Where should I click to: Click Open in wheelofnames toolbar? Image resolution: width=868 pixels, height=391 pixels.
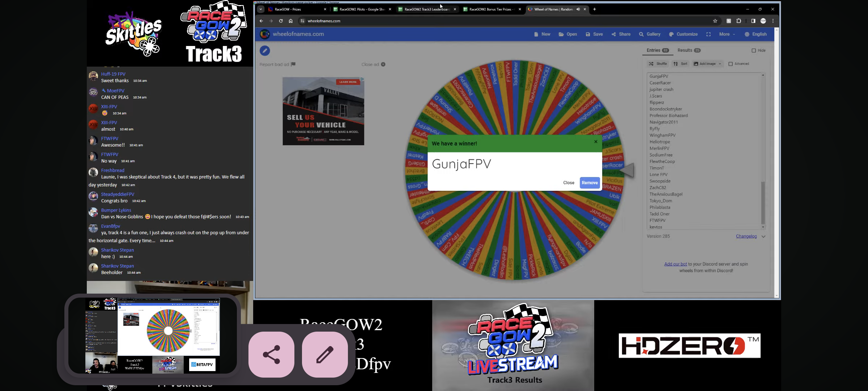pyautogui.click(x=568, y=34)
